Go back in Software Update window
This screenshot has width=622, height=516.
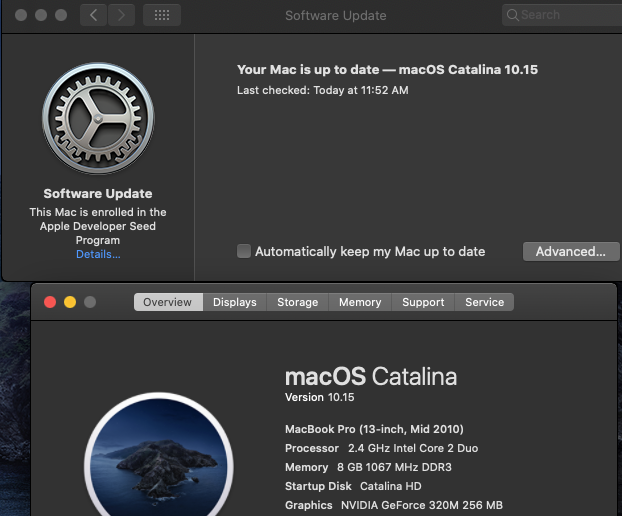coord(93,15)
